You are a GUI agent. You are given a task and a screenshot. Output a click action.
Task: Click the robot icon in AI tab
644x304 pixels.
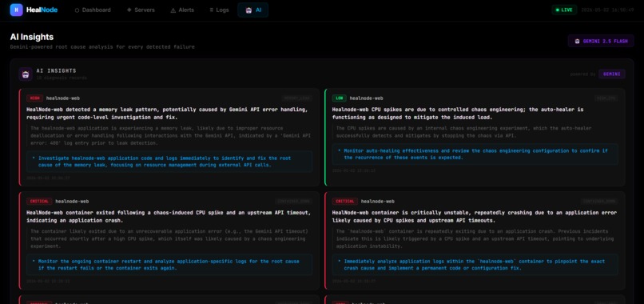[x=248, y=10]
